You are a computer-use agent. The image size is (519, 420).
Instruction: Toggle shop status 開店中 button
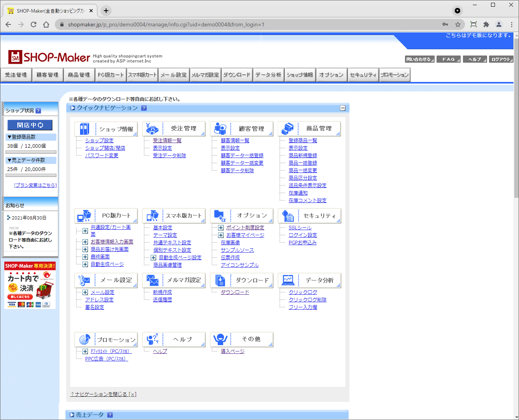coord(30,125)
